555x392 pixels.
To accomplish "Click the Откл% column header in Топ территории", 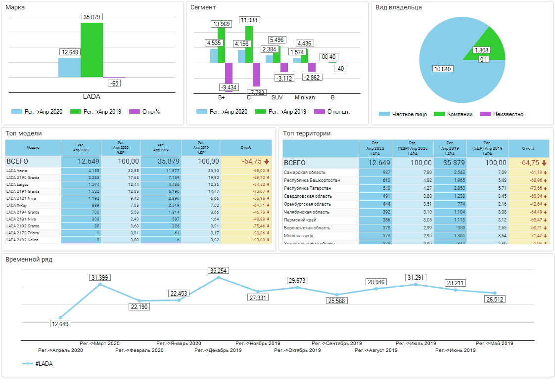I will (528, 149).
